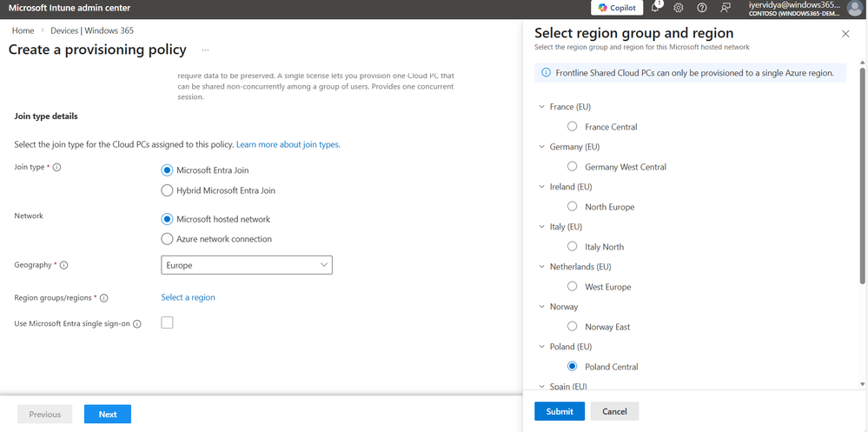
Task: Close the Select region panel
Action: coord(845,33)
